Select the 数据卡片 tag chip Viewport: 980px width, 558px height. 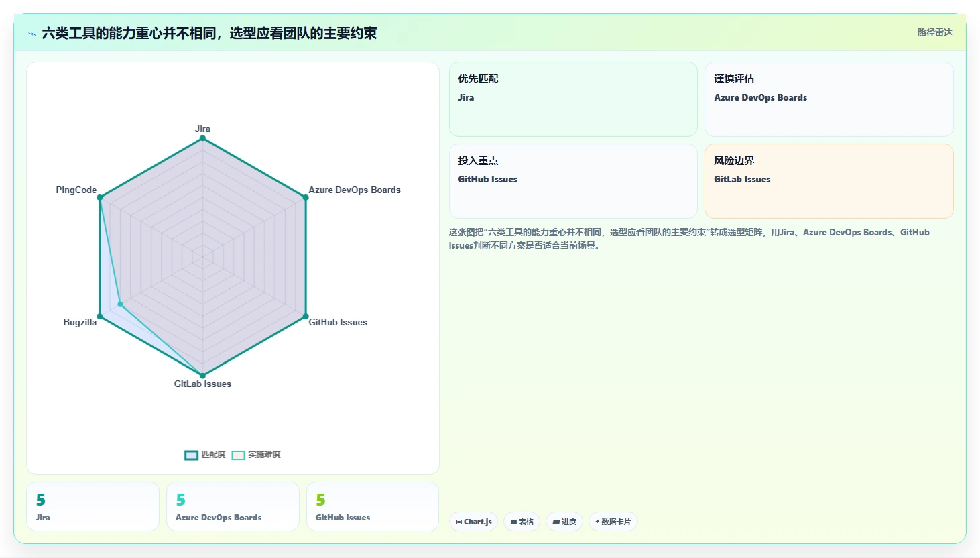point(613,522)
